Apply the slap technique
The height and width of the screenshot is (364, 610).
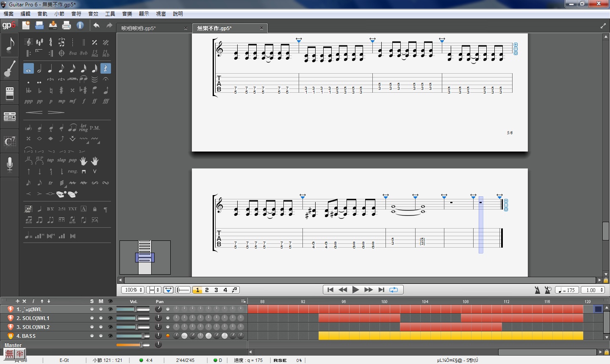61,160
